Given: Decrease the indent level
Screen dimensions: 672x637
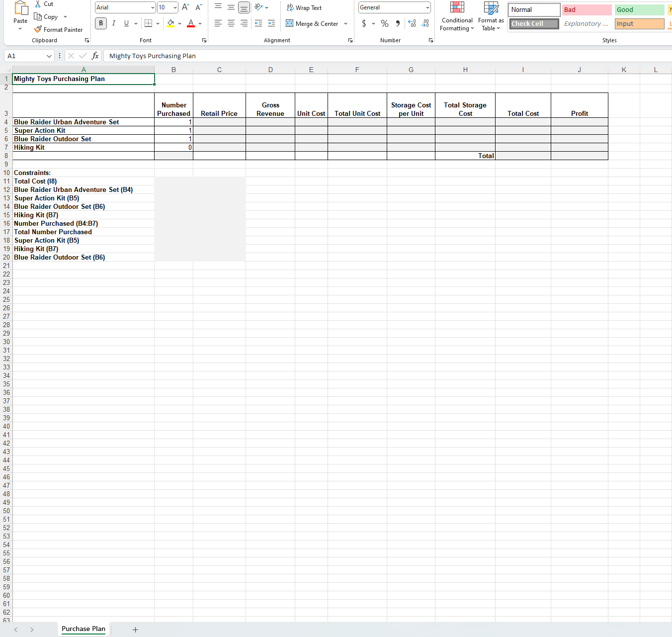Looking at the screenshot, I should (x=258, y=23).
